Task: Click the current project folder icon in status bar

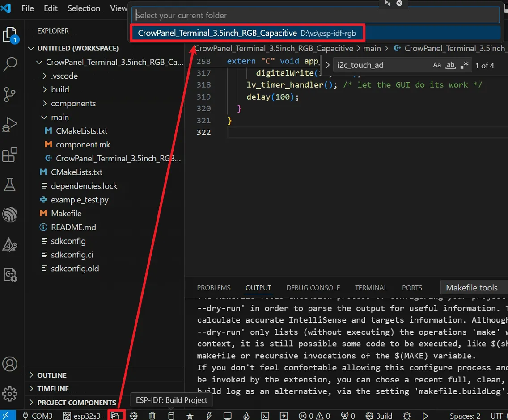Action: pyautogui.click(x=116, y=416)
